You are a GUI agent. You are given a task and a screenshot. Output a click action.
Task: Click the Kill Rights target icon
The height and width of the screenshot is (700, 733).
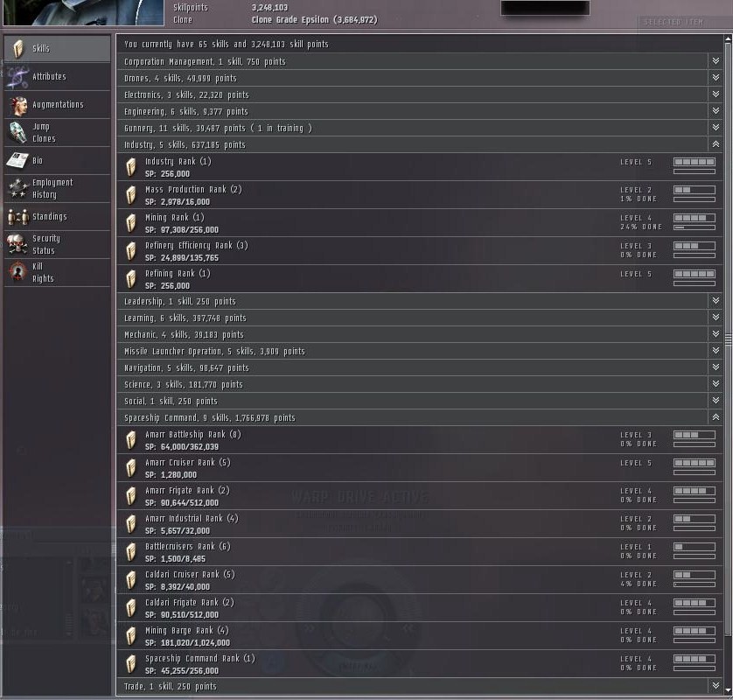[18, 273]
